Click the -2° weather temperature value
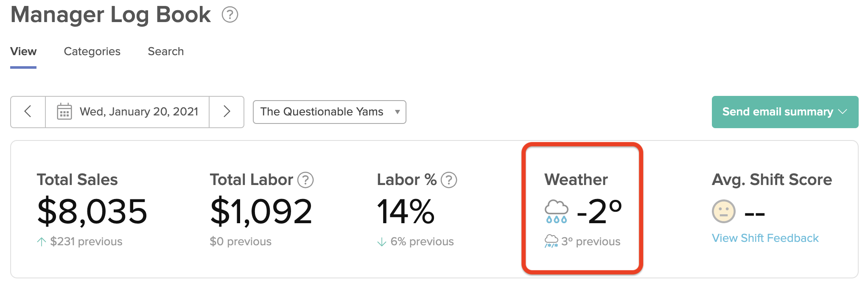868x286 pixels. click(599, 211)
